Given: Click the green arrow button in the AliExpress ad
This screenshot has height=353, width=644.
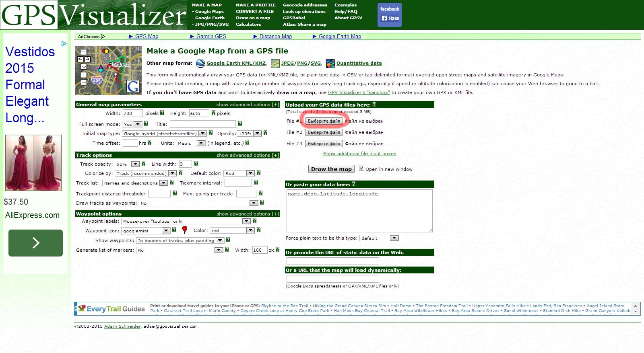Looking at the screenshot, I should (35, 243).
